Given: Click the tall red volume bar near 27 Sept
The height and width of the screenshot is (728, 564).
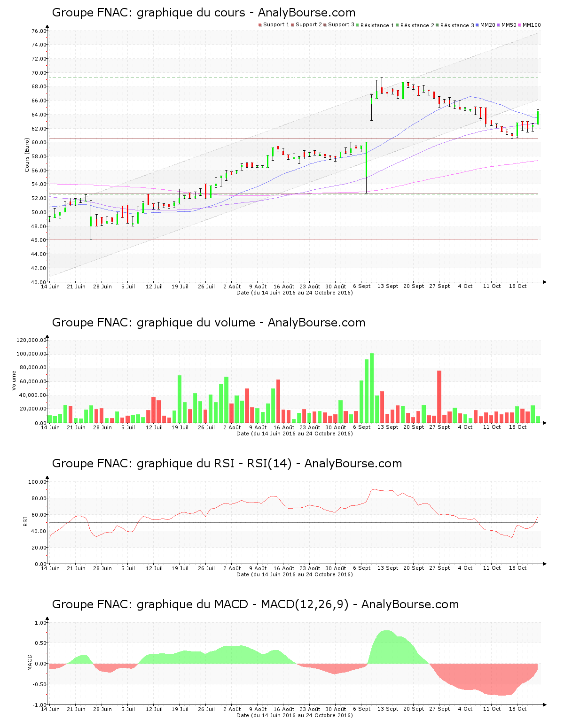Looking at the screenshot, I should click(439, 397).
